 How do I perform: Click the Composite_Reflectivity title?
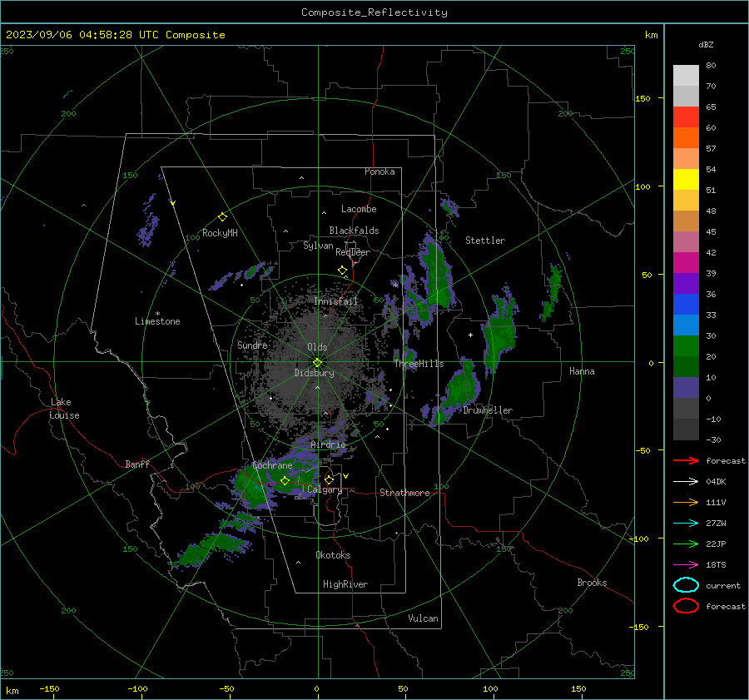tap(374, 12)
